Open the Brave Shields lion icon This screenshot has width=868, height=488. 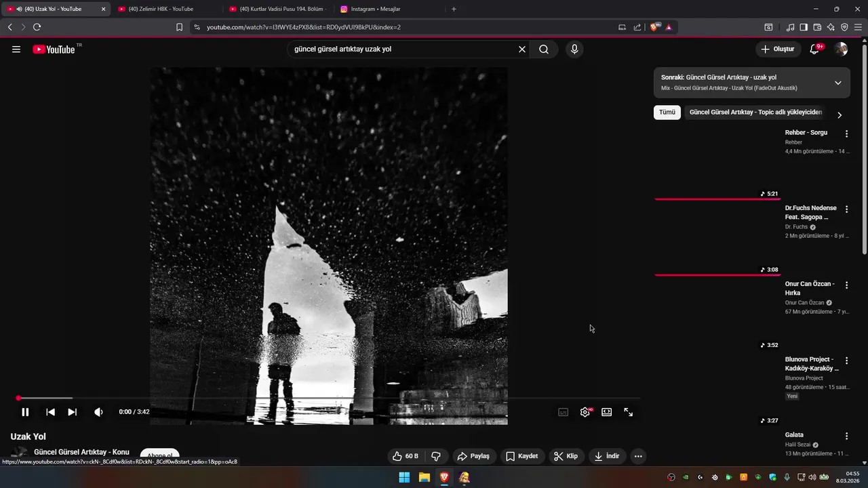655,27
